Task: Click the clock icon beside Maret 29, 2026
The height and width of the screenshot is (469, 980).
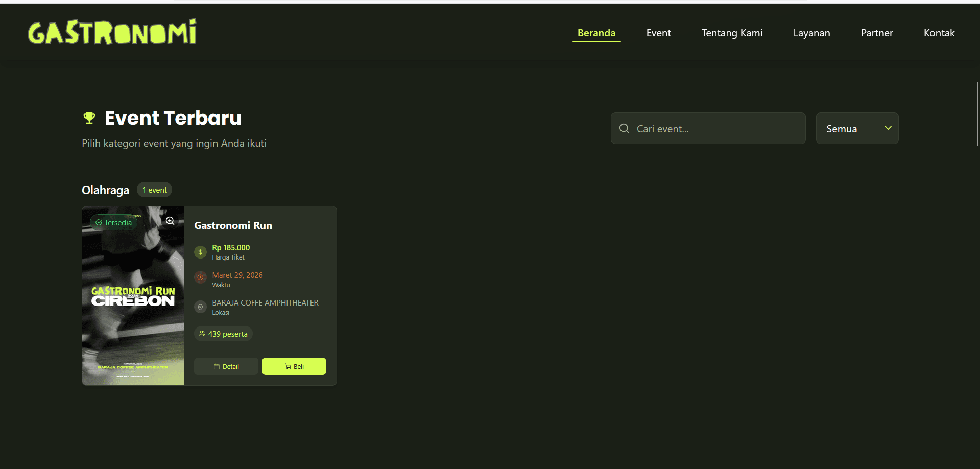Action: pos(200,277)
